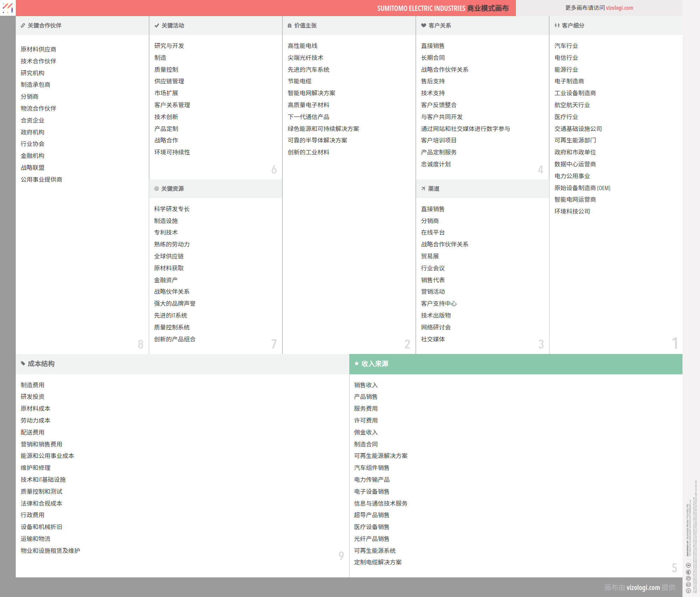700x597 pixels.
Task: Click the vizologi.com footer credit link
Action: [x=643, y=588]
